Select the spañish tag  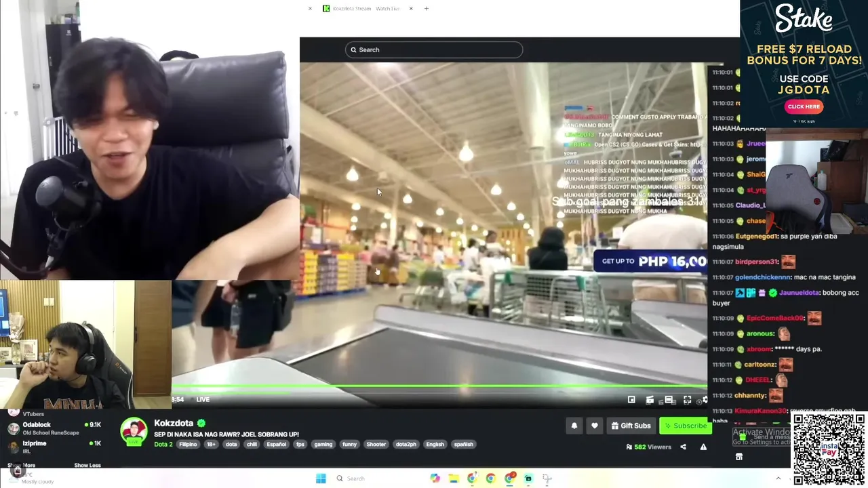[x=464, y=445]
